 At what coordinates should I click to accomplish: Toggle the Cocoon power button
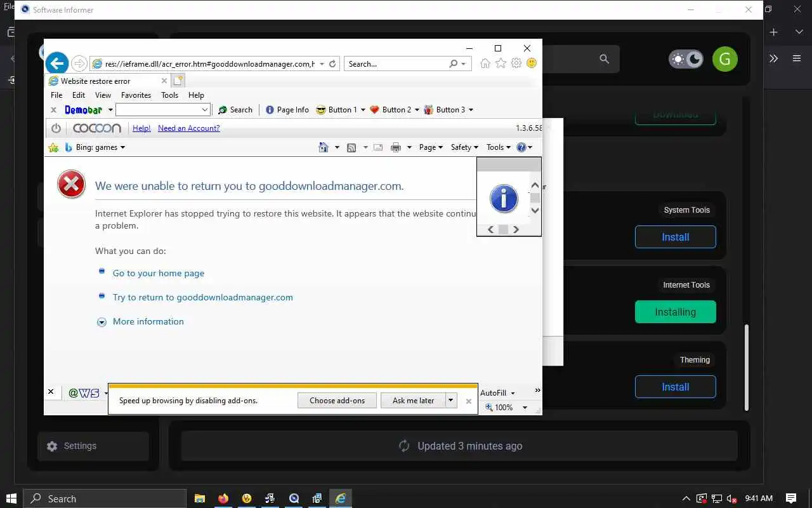56,128
